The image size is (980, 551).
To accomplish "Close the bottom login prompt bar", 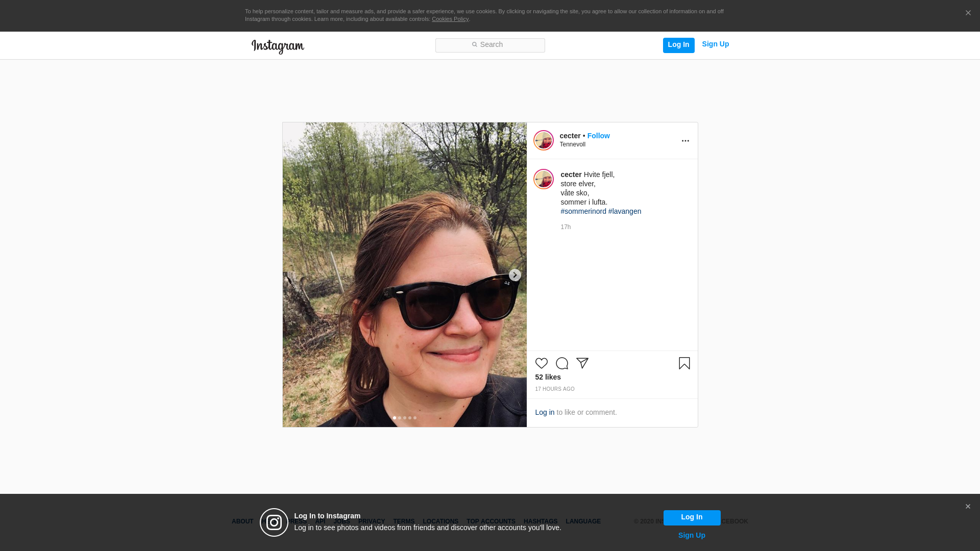I will tap(968, 507).
